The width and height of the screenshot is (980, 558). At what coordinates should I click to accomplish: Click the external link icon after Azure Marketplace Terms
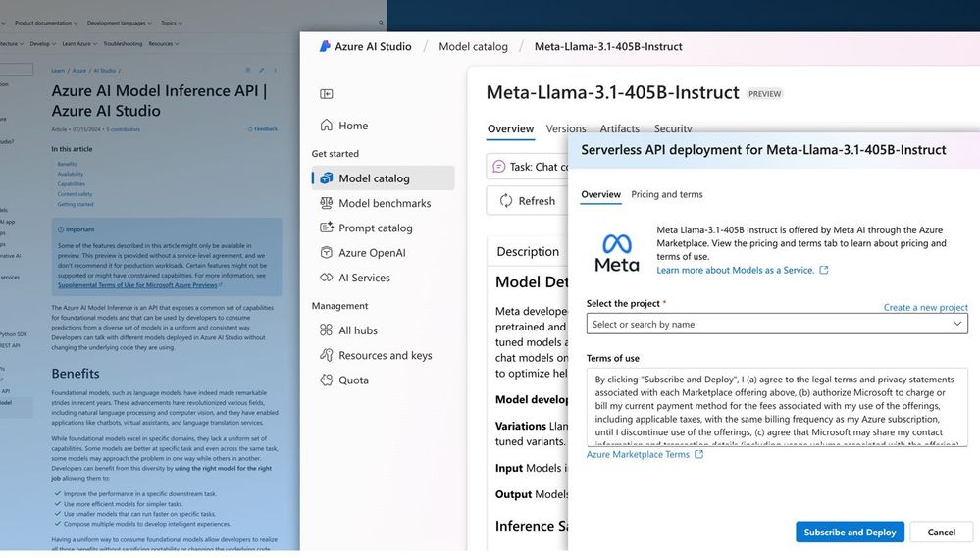tap(698, 454)
